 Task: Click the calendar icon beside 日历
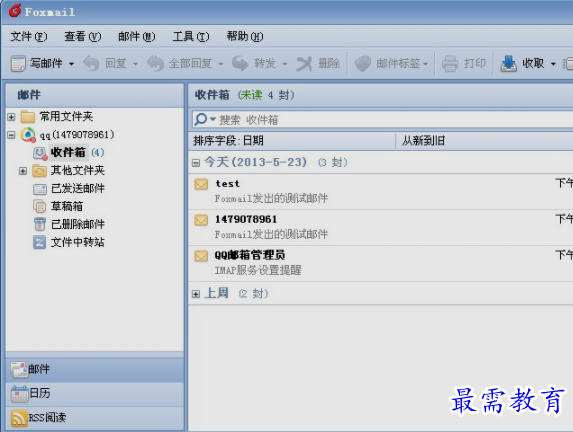(x=19, y=394)
